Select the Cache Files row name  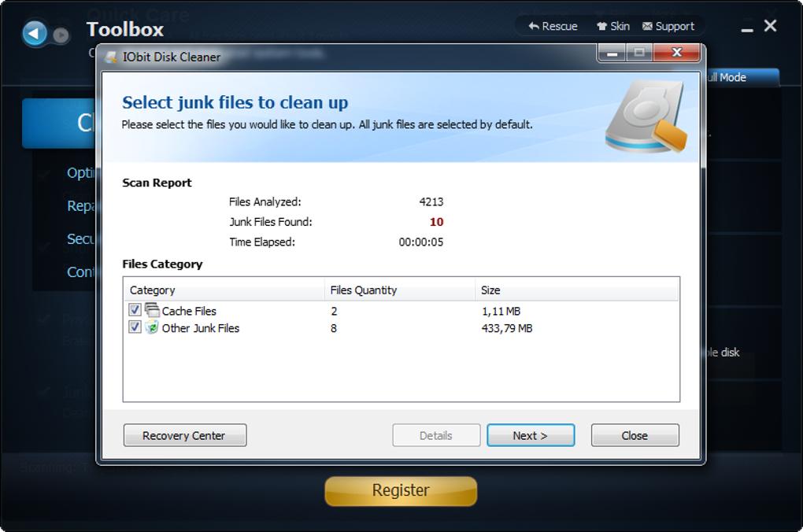tap(189, 311)
